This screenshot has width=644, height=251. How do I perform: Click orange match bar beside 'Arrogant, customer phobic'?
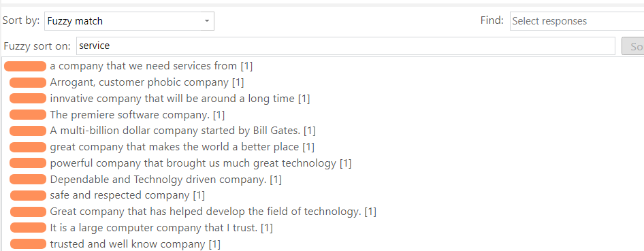click(28, 82)
